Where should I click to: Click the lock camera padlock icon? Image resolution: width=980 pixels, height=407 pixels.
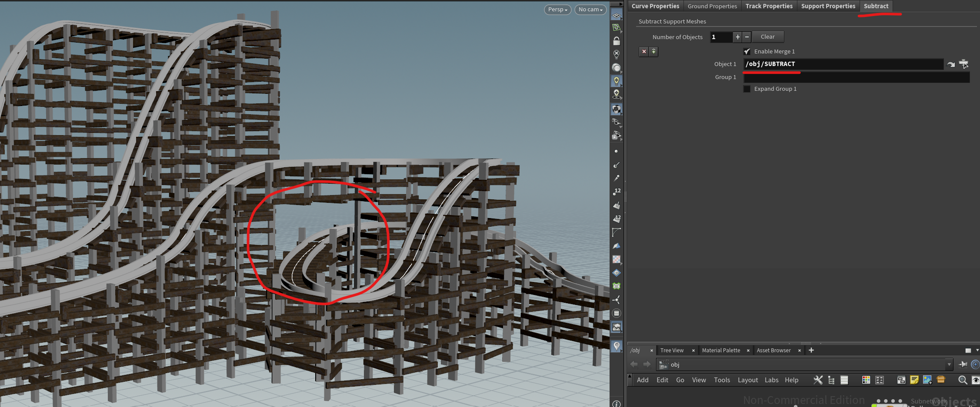coord(616,41)
